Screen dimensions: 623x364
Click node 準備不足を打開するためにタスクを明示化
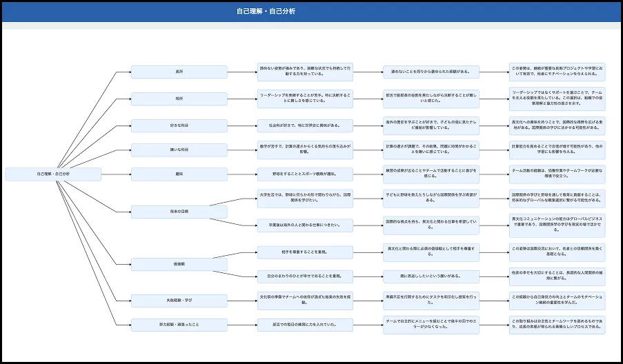click(431, 301)
